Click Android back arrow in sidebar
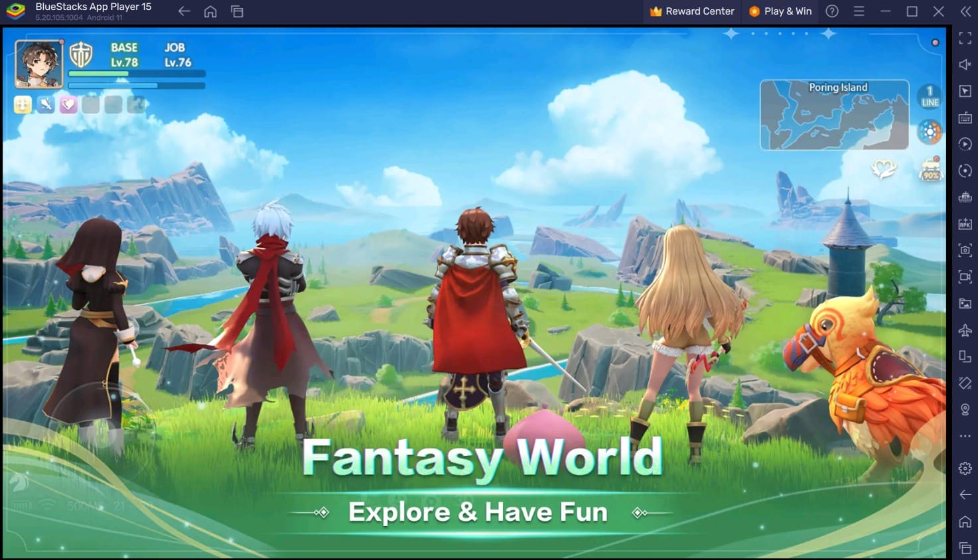 [x=965, y=494]
